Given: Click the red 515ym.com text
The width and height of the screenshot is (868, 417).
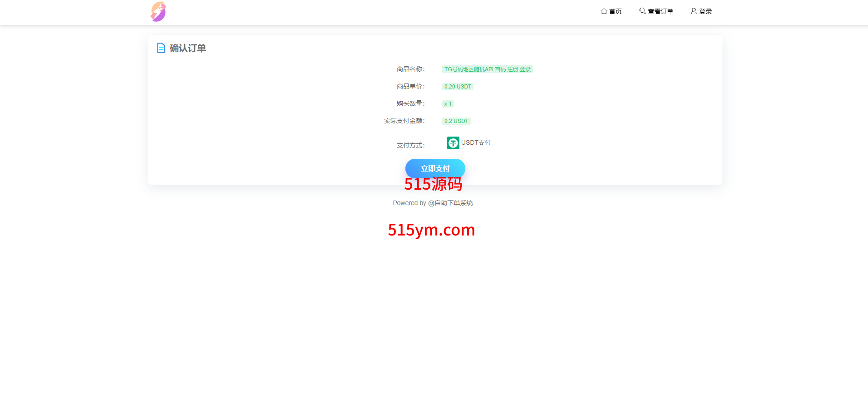Looking at the screenshot, I should (x=431, y=230).
